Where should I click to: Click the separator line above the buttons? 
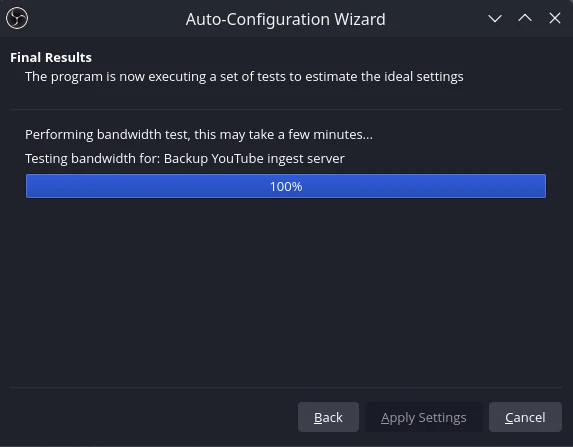point(286,387)
